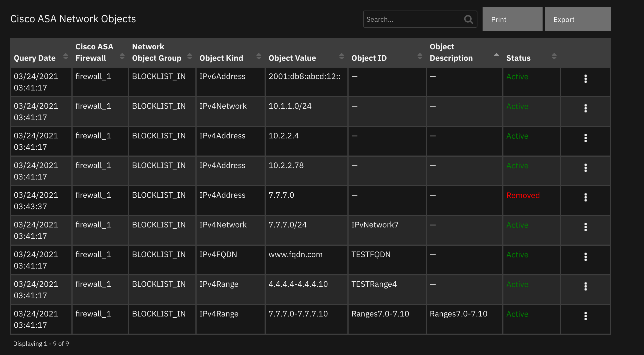644x355 pixels.
Task: Open row menu for TESTFQDN entry
Action: click(585, 257)
